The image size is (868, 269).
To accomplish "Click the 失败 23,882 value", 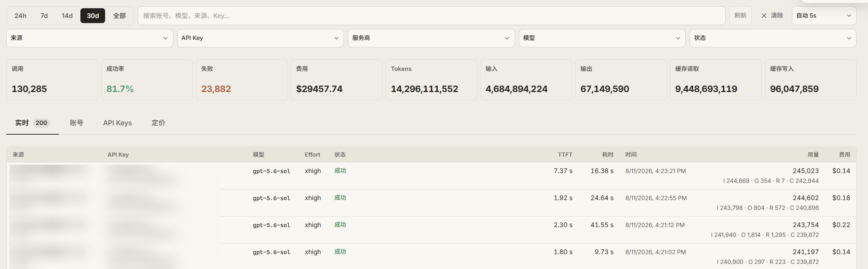I will tap(216, 89).
